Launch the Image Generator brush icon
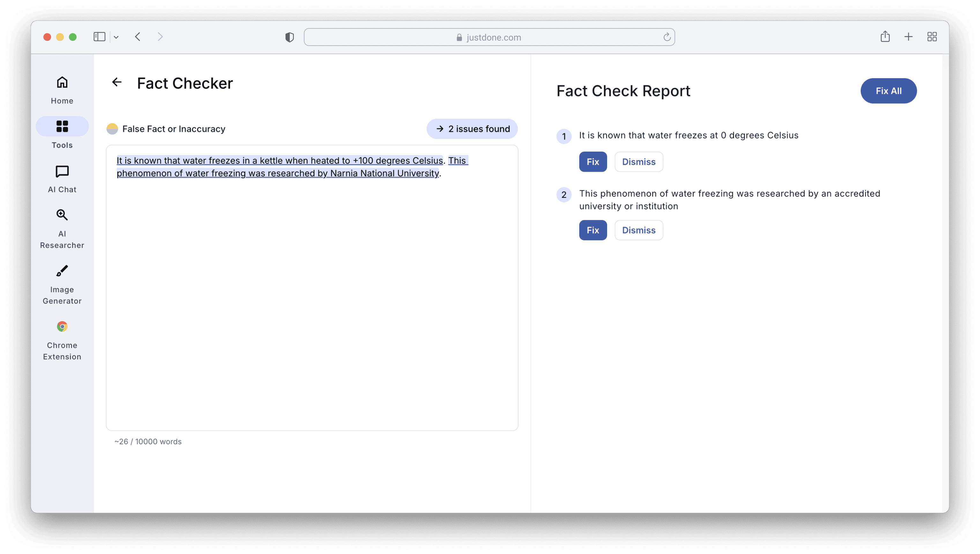980x554 pixels. coord(62,271)
